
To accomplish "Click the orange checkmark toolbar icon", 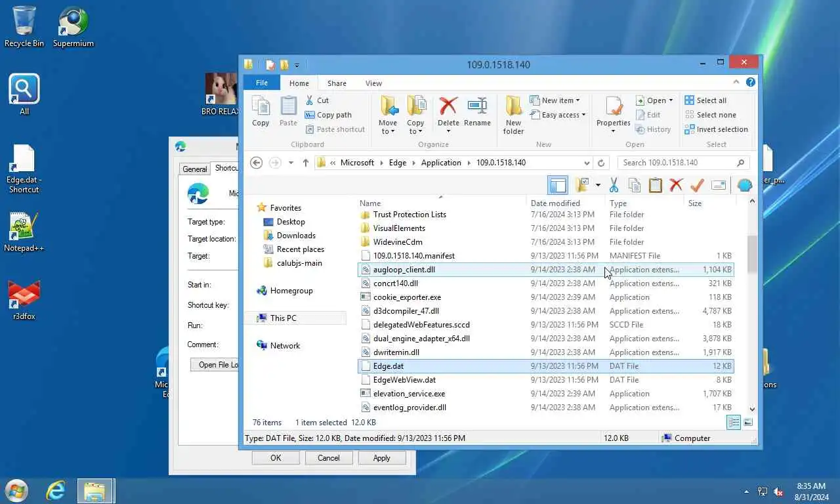I will point(698,186).
